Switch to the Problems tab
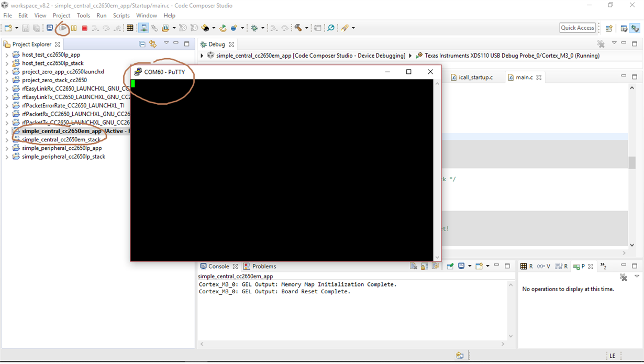Viewport: 644px width, 364px height. tap(260, 266)
